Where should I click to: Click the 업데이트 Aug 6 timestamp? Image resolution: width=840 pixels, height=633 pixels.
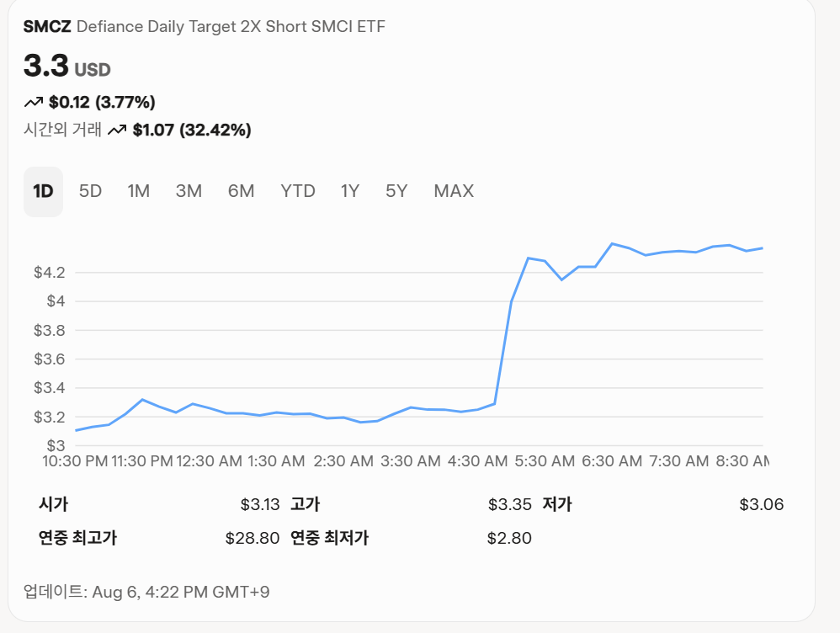click(x=146, y=592)
